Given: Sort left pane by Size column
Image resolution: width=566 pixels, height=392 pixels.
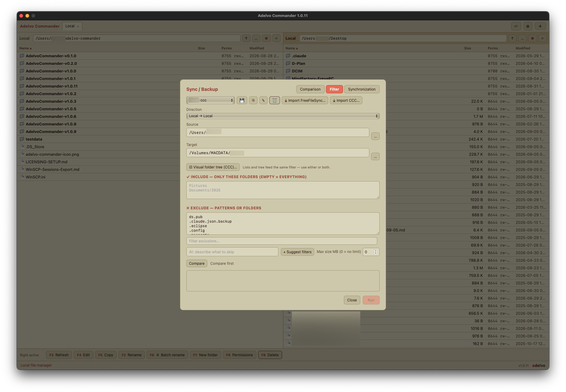Looking at the screenshot, I should pos(201,48).
